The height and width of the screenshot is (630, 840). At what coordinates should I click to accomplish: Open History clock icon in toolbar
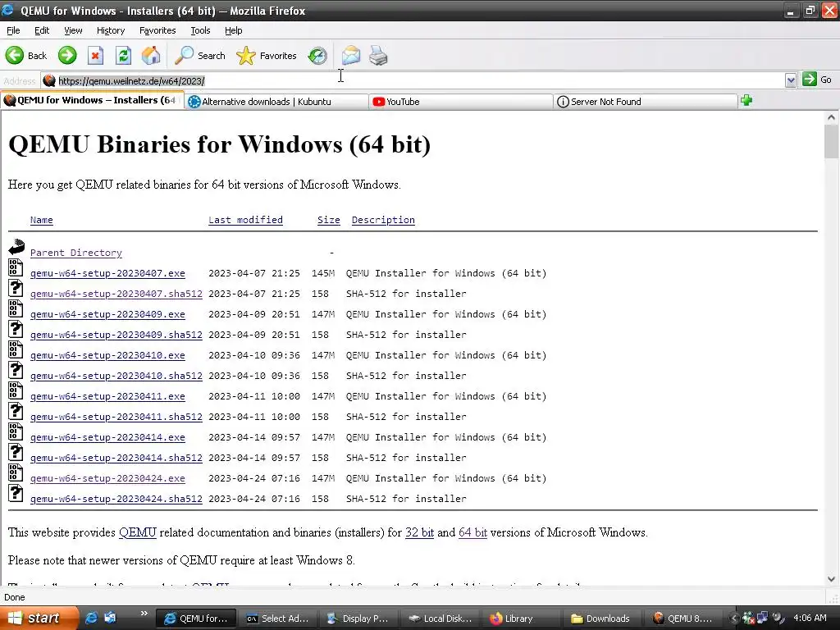pyautogui.click(x=317, y=55)
